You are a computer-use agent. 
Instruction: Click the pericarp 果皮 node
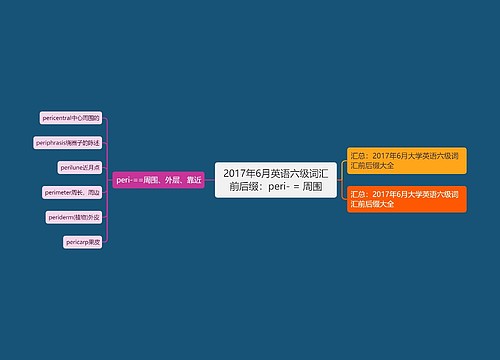(83, 242)
